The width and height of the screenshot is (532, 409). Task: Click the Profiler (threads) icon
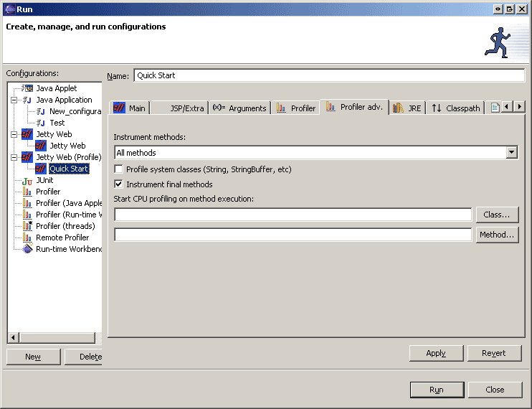(27, 226)
